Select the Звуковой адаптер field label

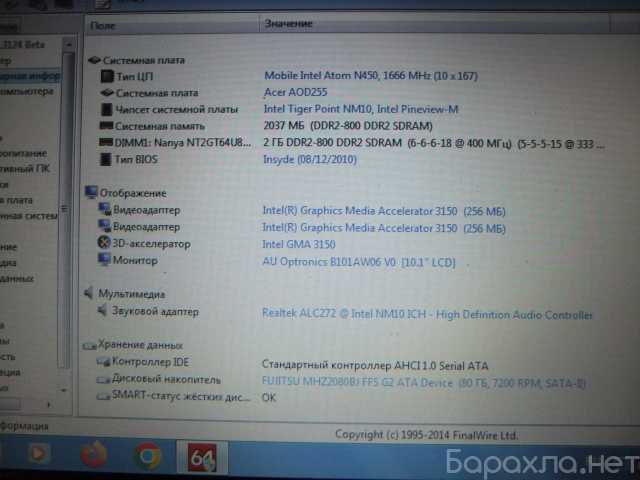(x=155, y=311)
